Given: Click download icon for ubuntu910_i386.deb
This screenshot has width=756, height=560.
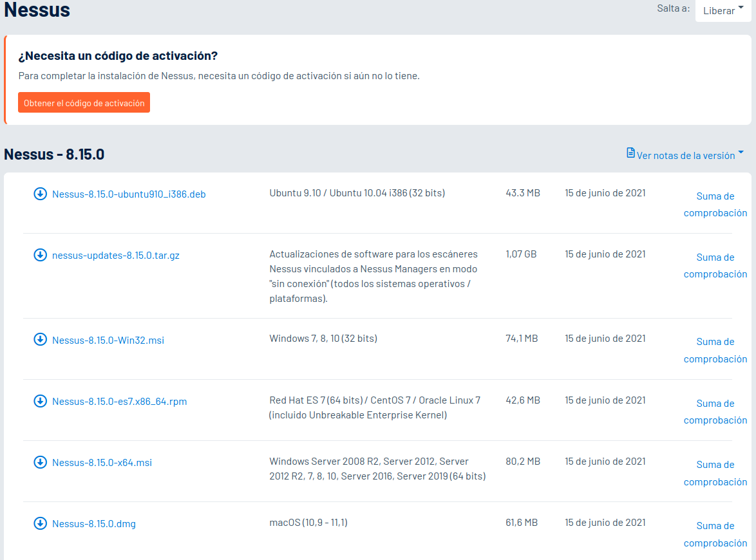Looking at the screenshot, I should click(x=40, y=194).
